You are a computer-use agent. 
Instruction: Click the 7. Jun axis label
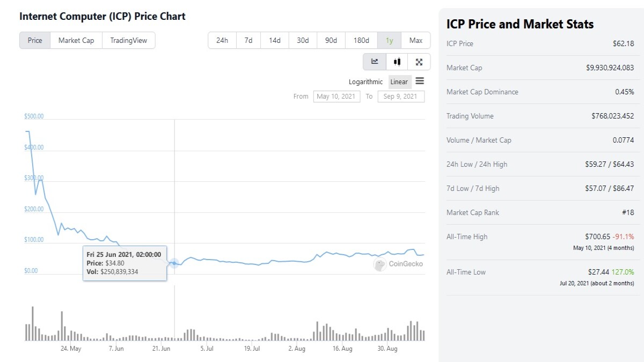click(x=116, y=349)
